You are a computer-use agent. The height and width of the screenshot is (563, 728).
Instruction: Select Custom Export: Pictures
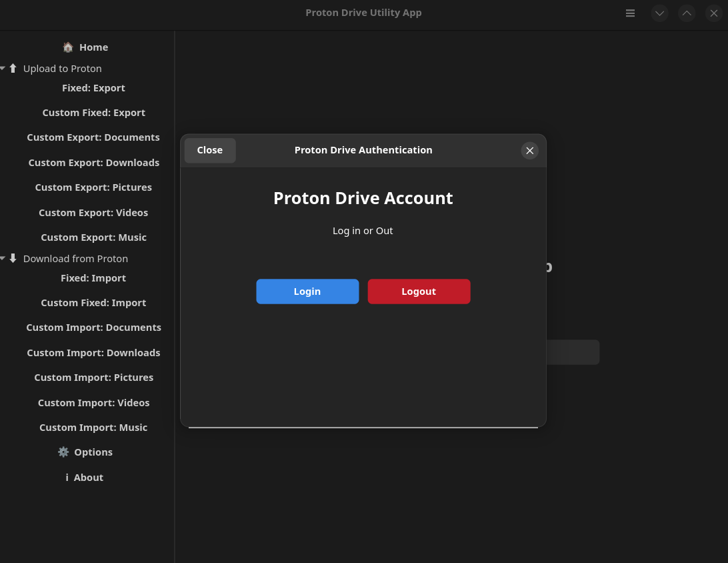93,187
